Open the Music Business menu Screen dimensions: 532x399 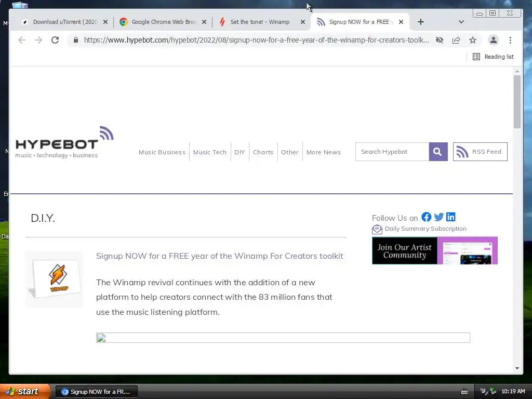(162, 152)
